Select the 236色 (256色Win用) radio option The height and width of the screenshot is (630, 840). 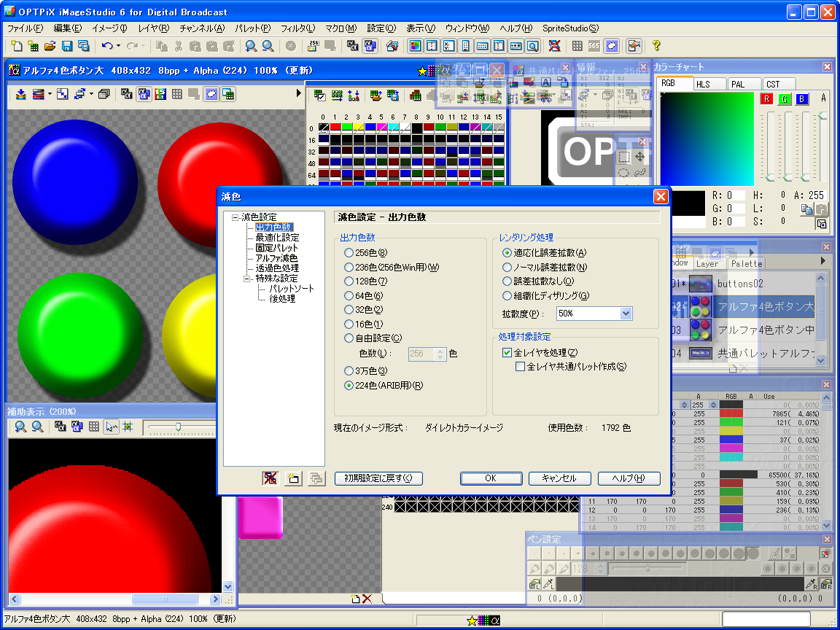click(x=349, y=267)
